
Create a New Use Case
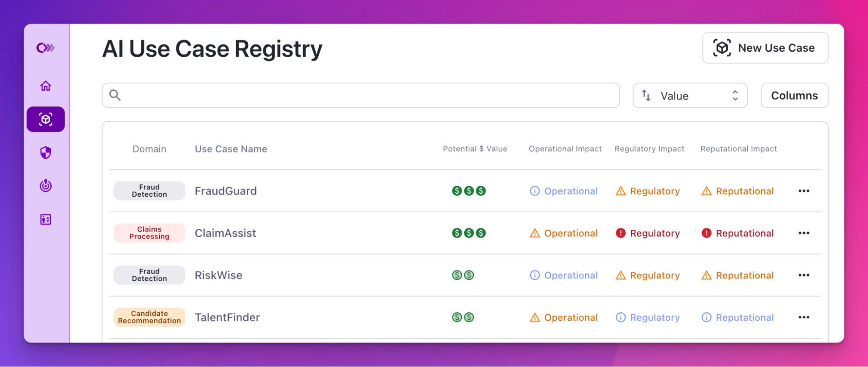[765, 48]
